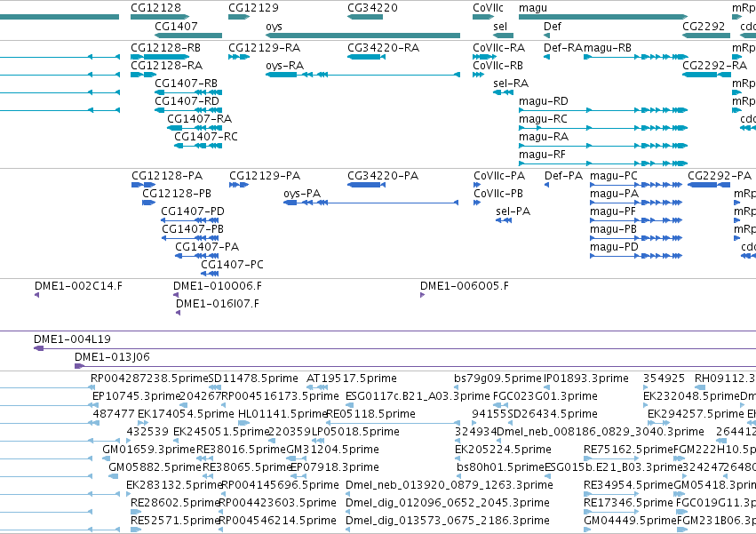Open protein CG2292-PA
The width and height of the screenshot is (756, 534).
tap(720, 176)
